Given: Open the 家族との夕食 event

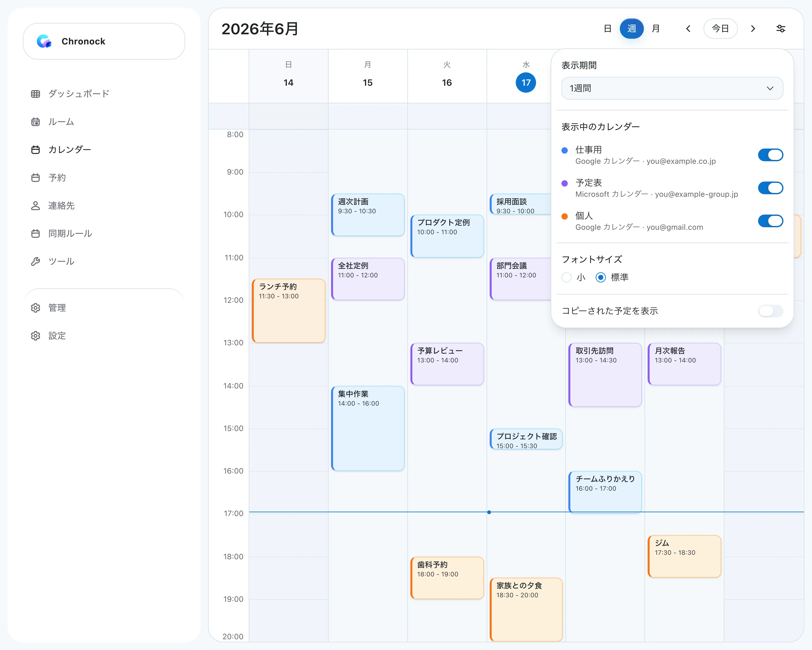Looking at the screenshot, I should click(526, 609).
